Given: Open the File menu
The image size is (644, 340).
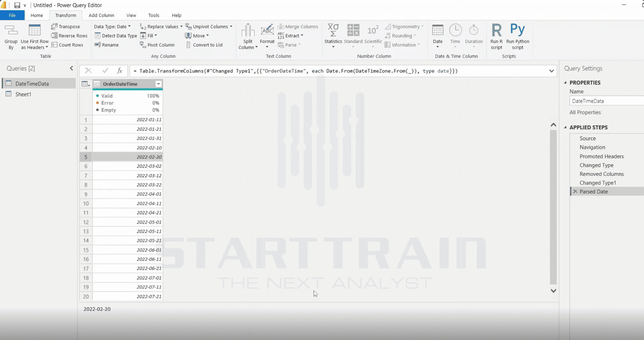Looking at the screenshot, I should click(12, 15).
